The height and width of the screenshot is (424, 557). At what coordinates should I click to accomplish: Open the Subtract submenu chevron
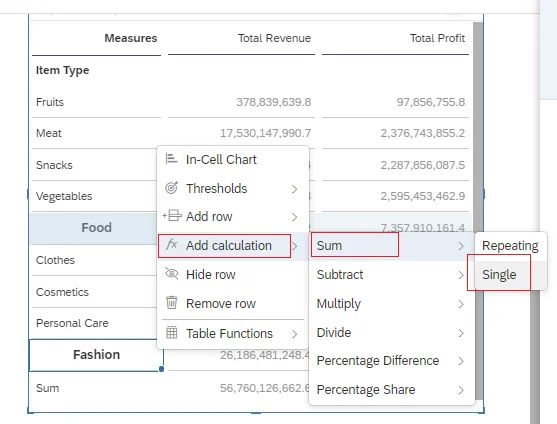click(x=461, y=275)
